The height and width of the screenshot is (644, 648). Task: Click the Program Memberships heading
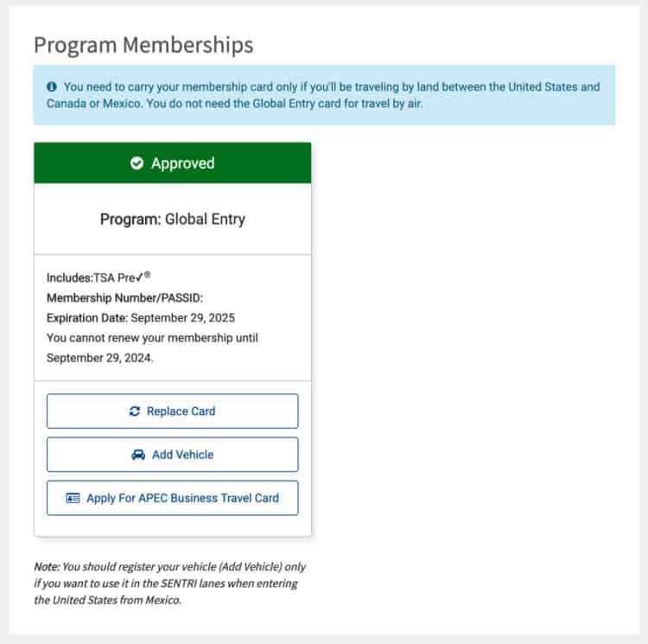pos(143,45)
